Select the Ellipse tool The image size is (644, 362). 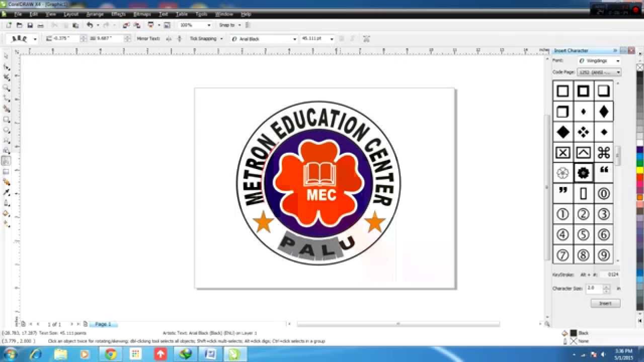click(6, 130)
